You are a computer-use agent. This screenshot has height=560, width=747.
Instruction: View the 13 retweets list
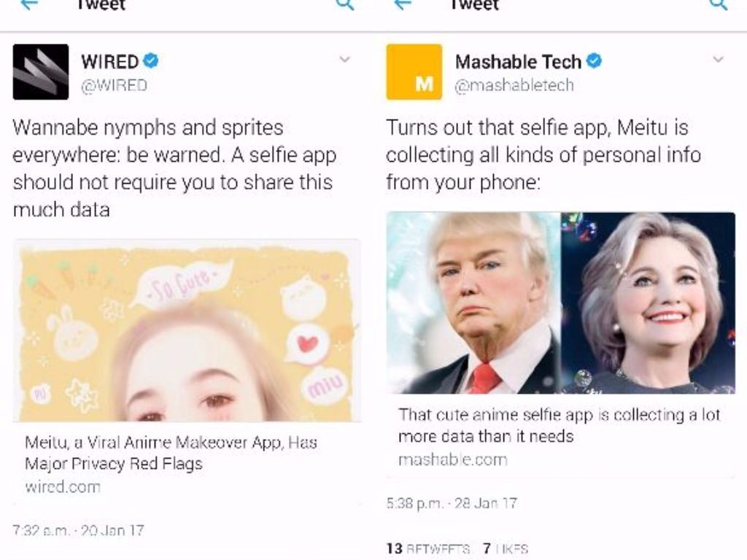point(427,548)
